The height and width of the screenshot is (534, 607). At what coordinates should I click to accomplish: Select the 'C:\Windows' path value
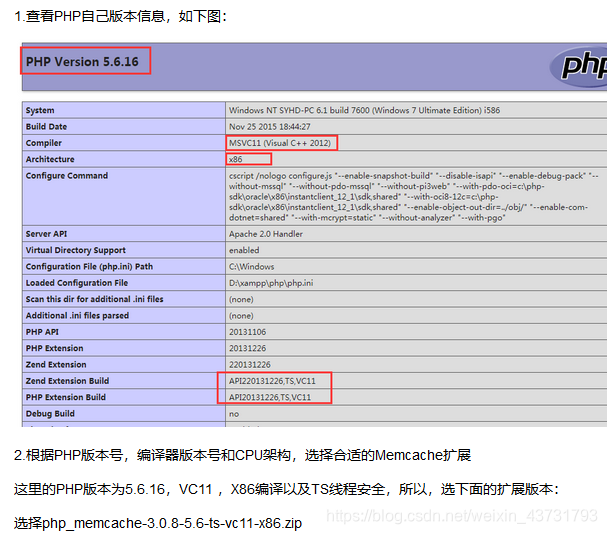[x=251, y=266]
